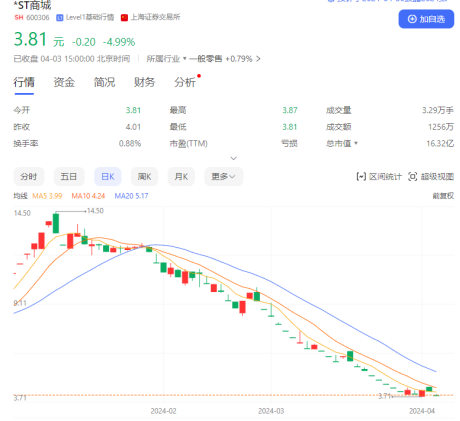460x421 pixels.
Task: Switch to the 资金 tab
Action: pos(64,82)
